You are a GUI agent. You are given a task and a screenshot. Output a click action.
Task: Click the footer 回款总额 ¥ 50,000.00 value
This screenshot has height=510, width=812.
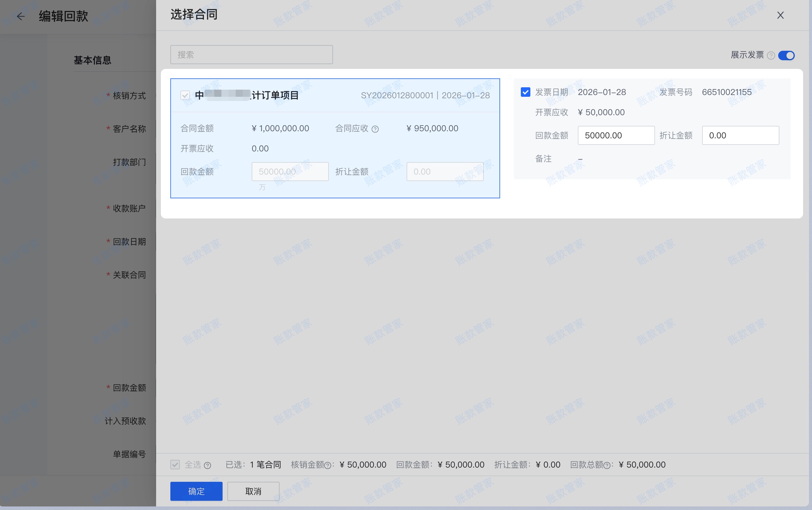642,465
